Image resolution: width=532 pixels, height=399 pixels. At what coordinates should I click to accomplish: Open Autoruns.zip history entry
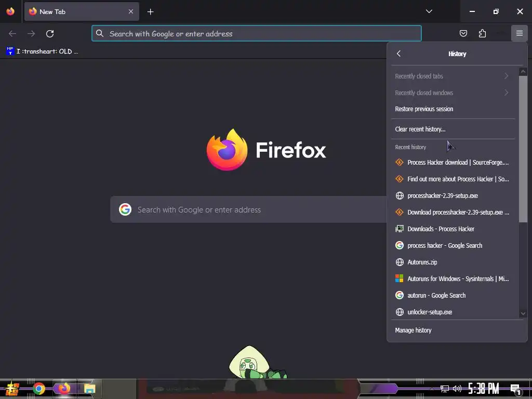[x=453, y=262]
